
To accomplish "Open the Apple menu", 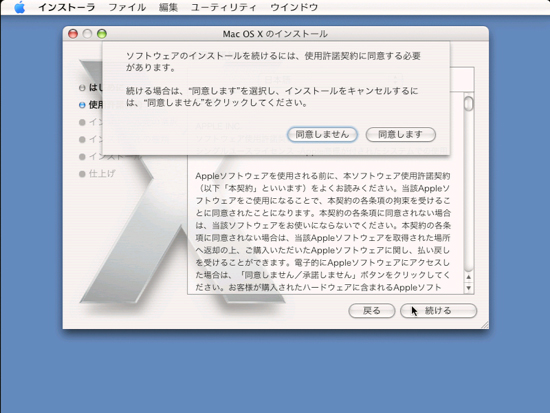I will coord(20,7).
